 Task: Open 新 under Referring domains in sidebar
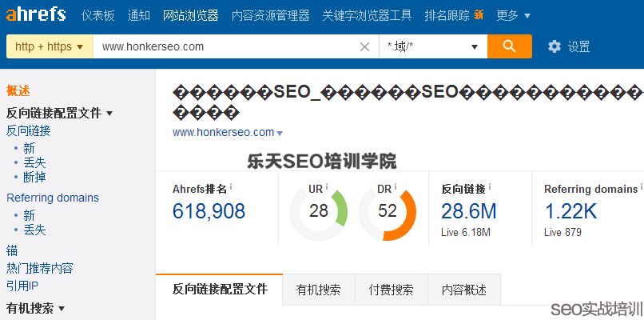(29, 215)
